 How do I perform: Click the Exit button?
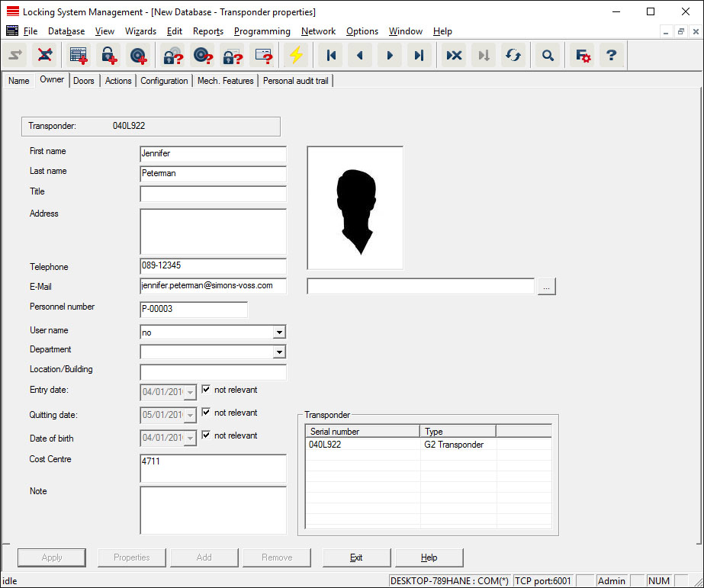point(356,557)
